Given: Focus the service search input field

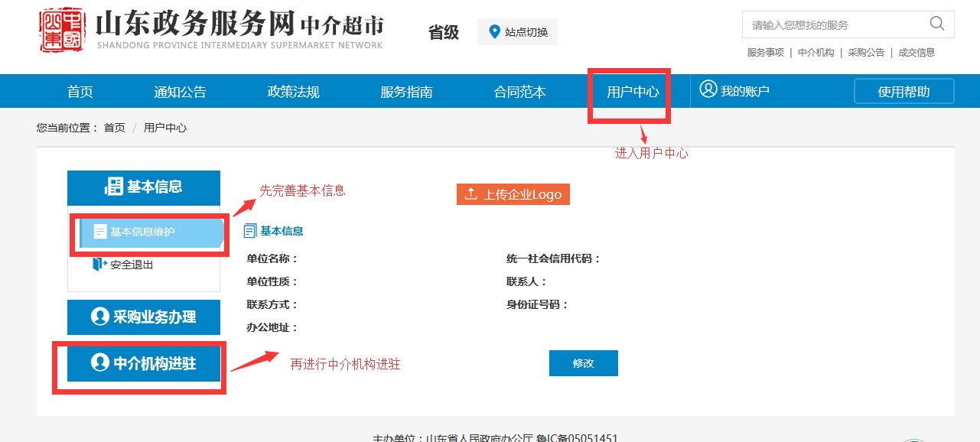Looking at the screenshot, I should (834, 25).
